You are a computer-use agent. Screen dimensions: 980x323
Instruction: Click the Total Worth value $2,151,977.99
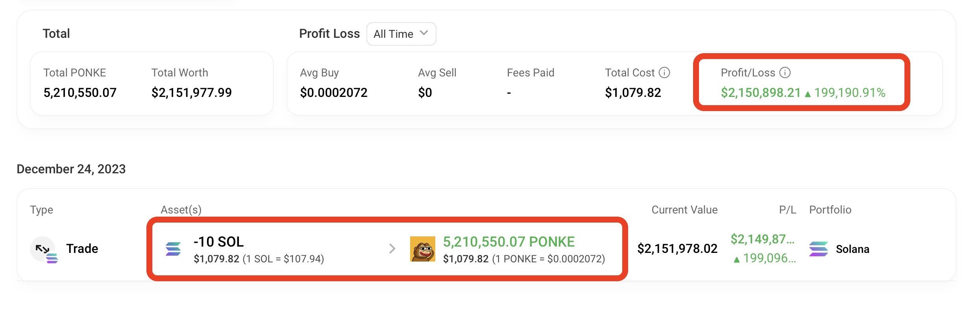(191, 93)
